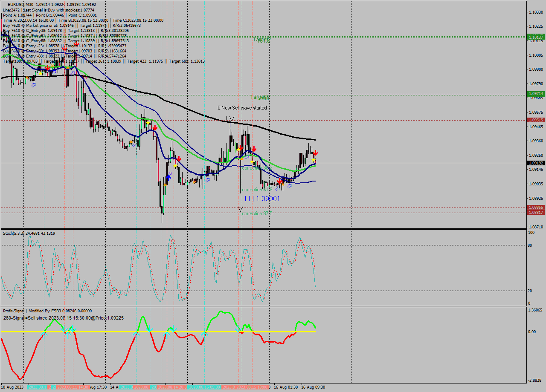The height and width of the screenshot is (392, 546).
Task: Click the 0 New Sell wave started annotation
Action: pos(242,108)
